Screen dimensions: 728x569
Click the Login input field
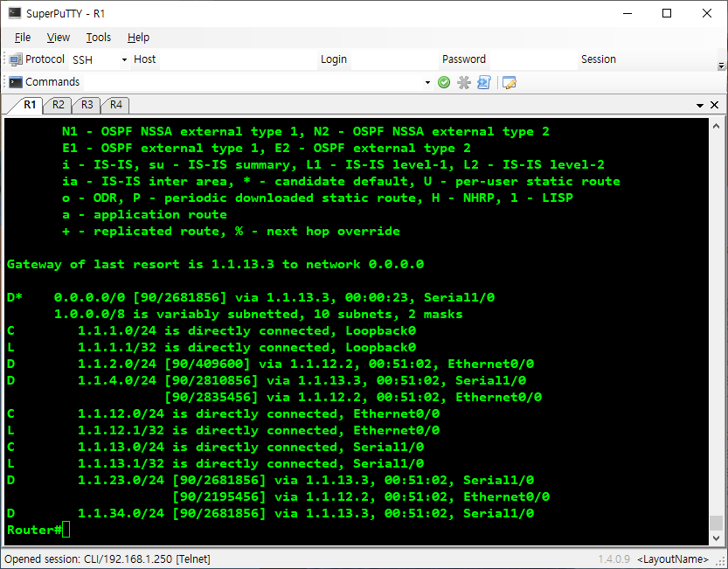pos(393,59)
